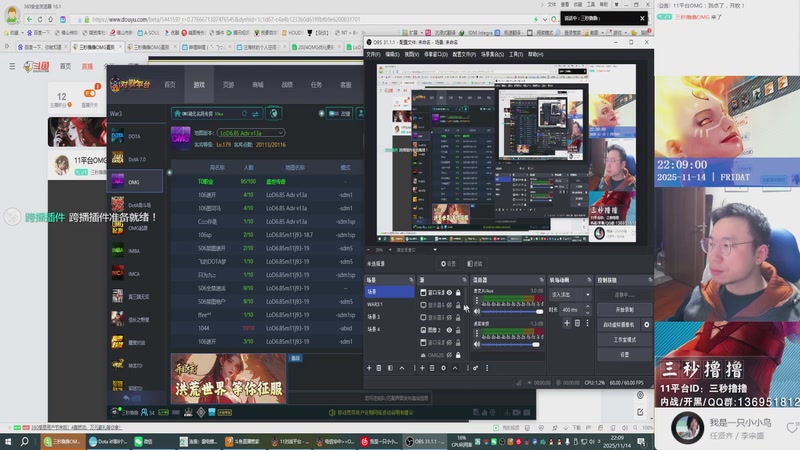This screenshot has width=800, height=450.
Task: Open OBS Help menu
Action: pyautogui.click(x=536, y=54)
